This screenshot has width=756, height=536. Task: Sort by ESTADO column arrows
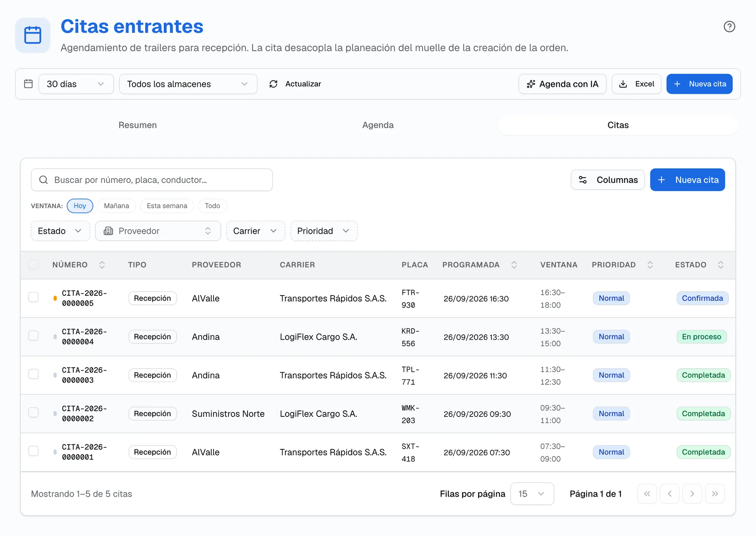[721, 265]
